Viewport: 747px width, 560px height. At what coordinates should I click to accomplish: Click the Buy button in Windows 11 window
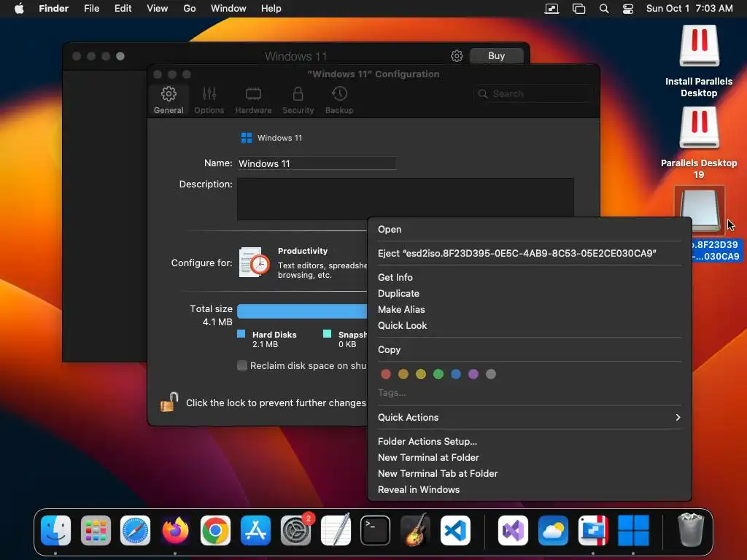pos(496,55)
